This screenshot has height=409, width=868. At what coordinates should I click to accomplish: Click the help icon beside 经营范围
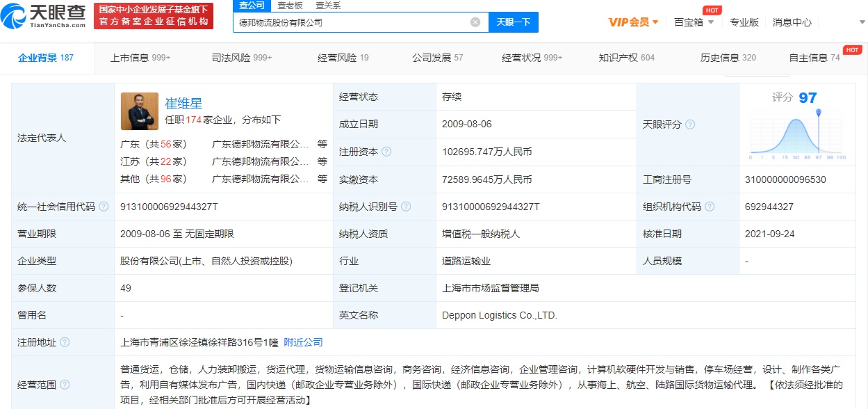[x=65, y=385]
